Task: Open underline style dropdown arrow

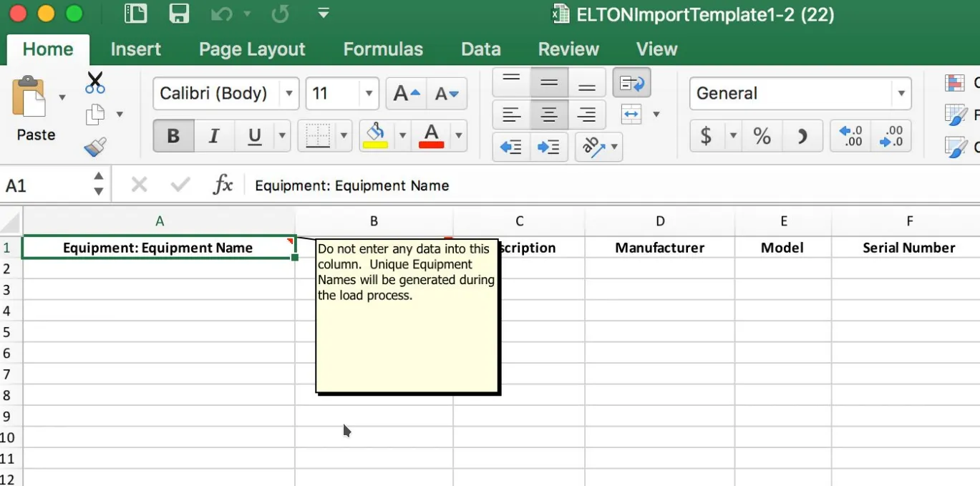Action: (283, 136)
